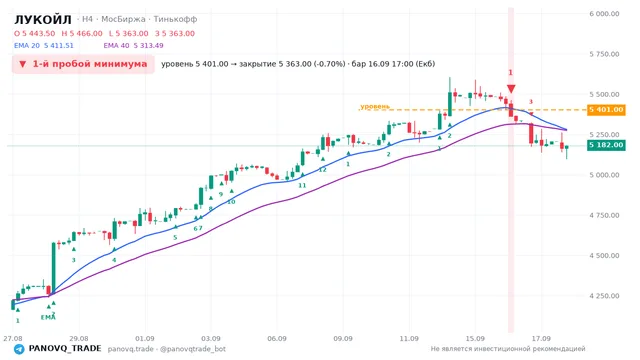
Task: Click the orange 'уровень' line label
Action: pos(375,106)
